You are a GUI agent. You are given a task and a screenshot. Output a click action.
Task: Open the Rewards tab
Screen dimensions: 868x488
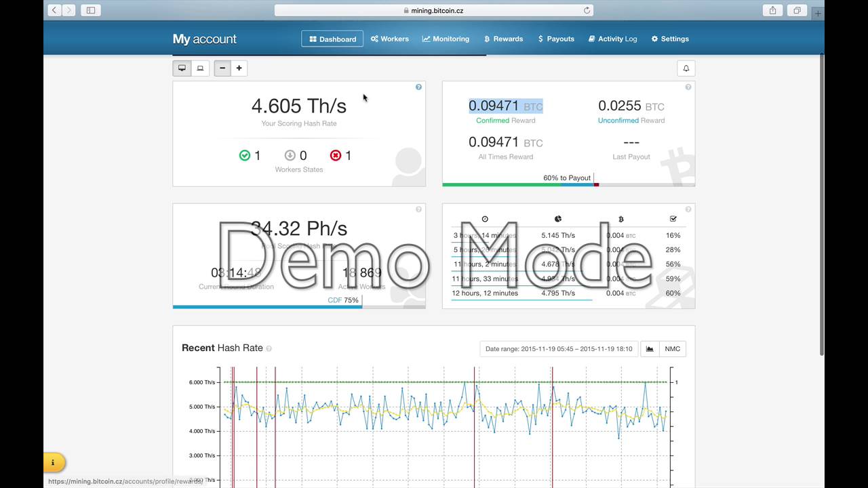click(503, 39)
